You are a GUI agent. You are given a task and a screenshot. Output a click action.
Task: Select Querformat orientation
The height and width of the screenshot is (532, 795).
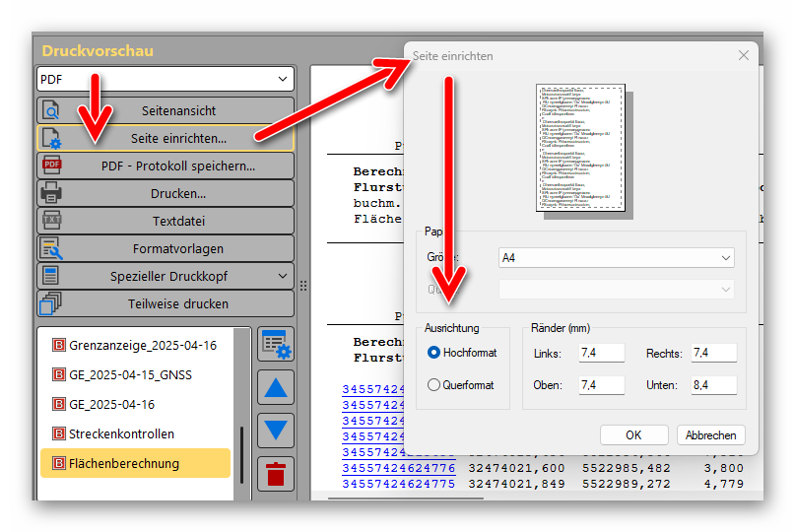tap(434, 385)
